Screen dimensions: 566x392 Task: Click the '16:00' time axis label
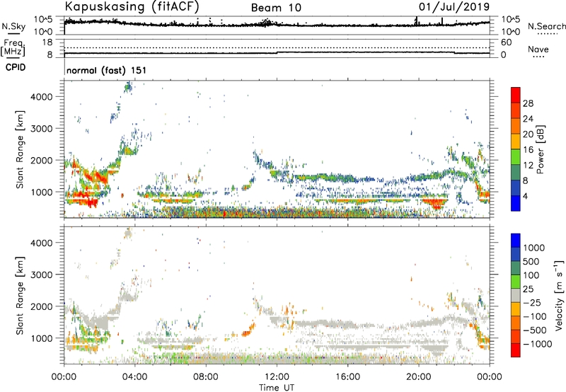click(x=347, y=377)
